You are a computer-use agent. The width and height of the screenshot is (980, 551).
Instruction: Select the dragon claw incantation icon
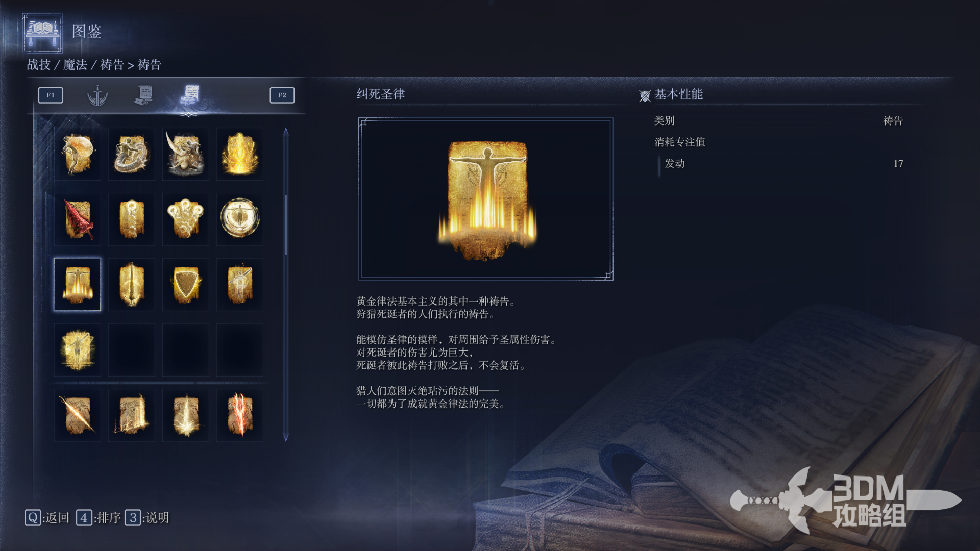(x=186, y=154)
